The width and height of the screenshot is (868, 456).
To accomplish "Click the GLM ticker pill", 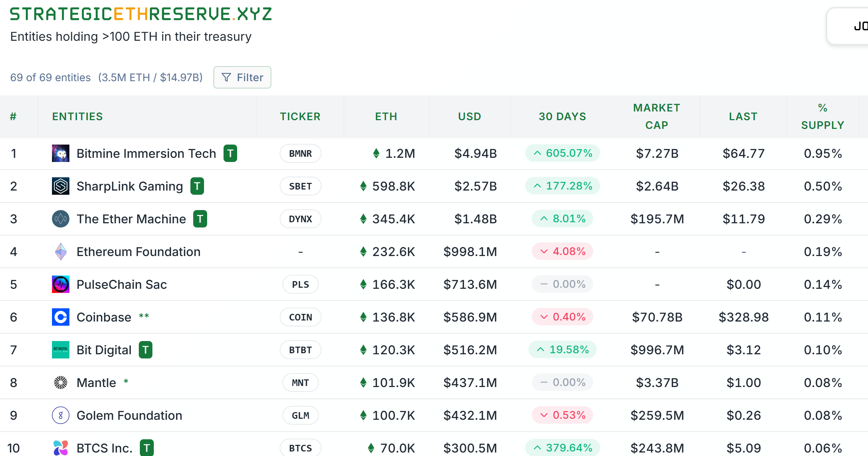I will (300, 415).
